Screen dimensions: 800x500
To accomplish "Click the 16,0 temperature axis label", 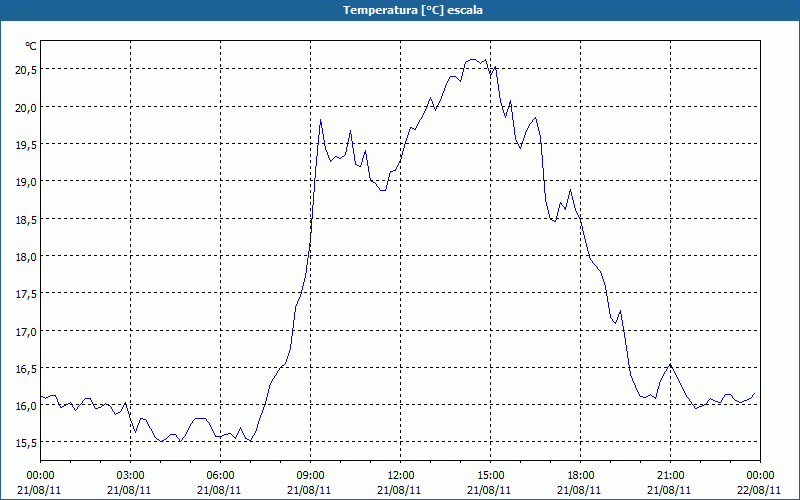I will pyautogui.click(x=26, y=406).
